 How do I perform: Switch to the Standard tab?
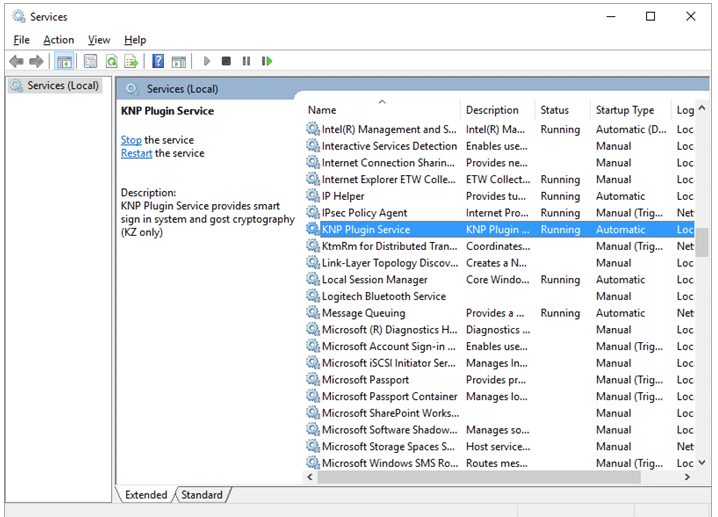202,495
